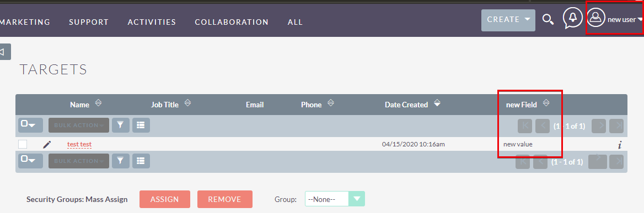The height and width of the screenshot is (213, 644).
Task: Open bottom select-all checkbox dropdown
Action: tap(30, 161)
